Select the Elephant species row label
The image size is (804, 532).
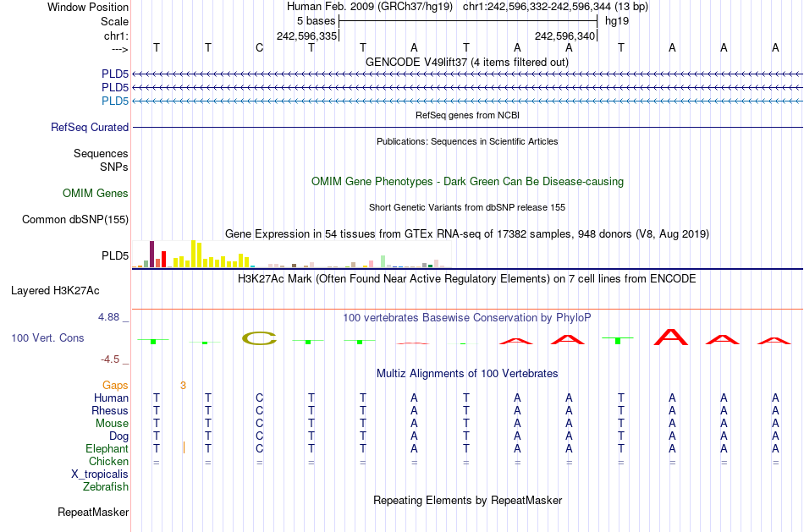[x=107, y=448]
